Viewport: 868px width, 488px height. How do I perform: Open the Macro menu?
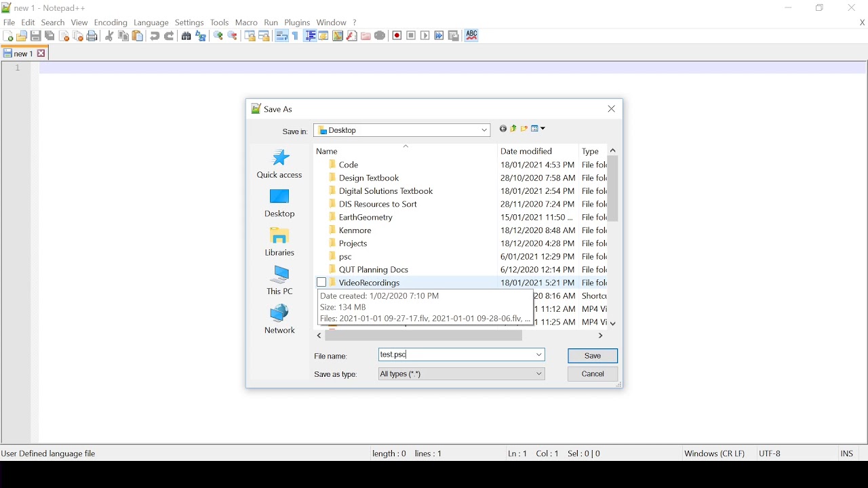point(246,22)
